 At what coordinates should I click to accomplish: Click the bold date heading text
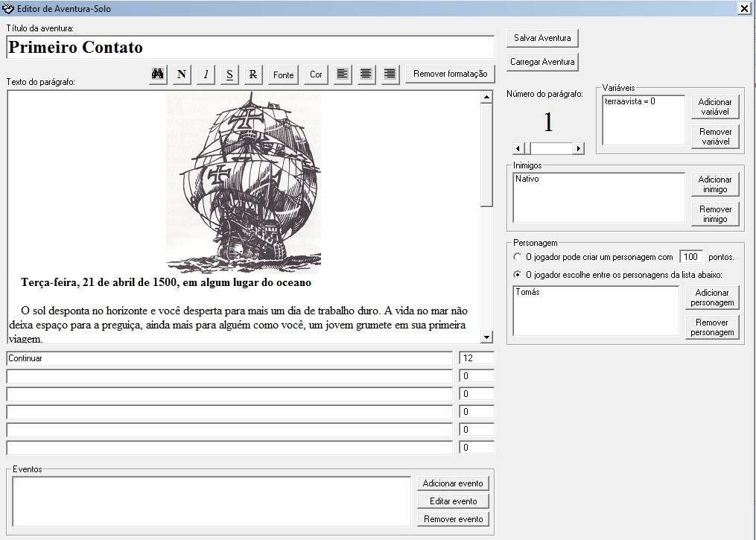pos(166,282)
